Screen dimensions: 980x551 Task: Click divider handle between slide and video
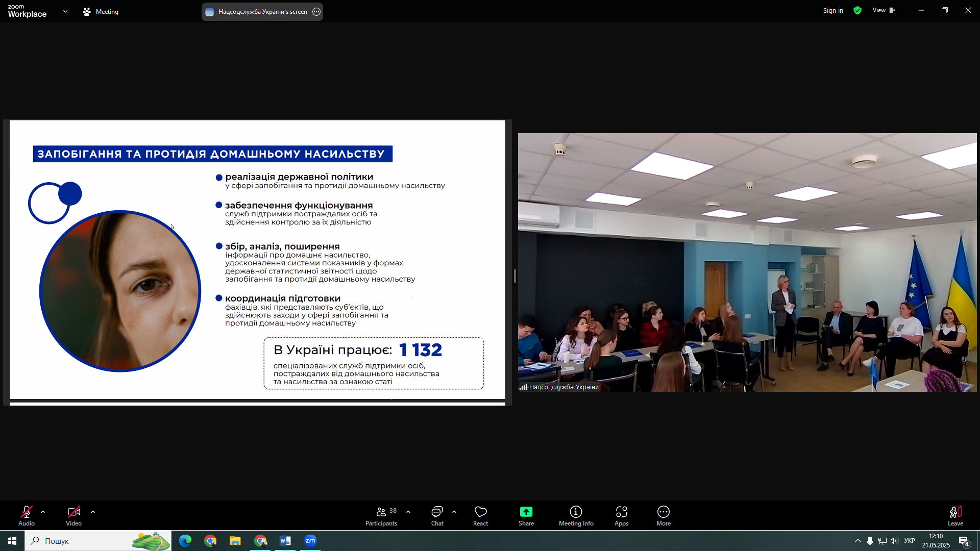click(515, 276)
